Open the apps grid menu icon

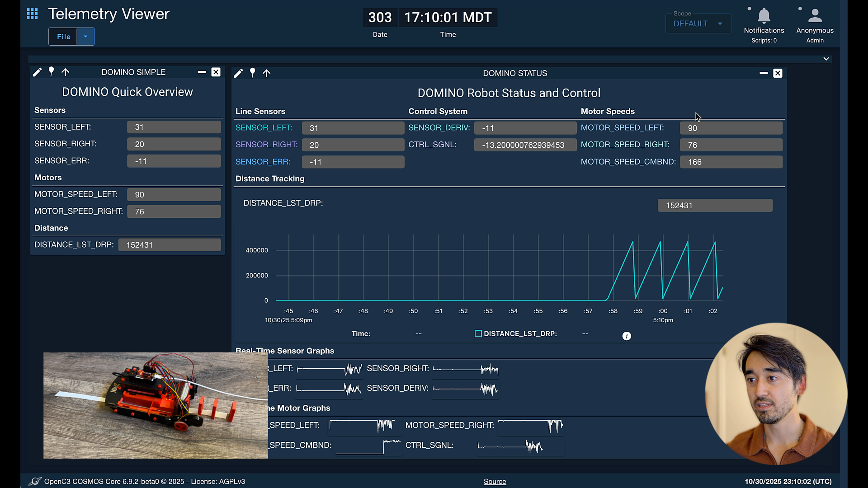32,14
